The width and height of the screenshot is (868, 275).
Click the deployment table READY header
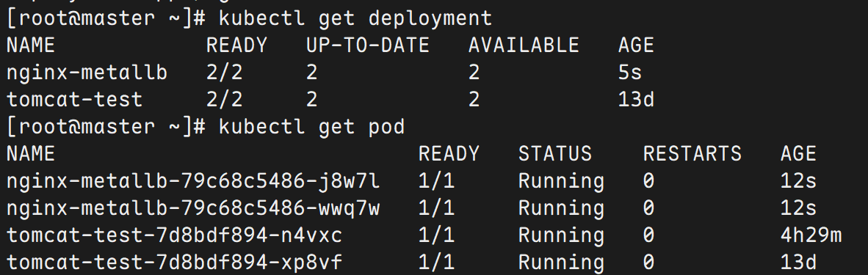coord(237,45)
